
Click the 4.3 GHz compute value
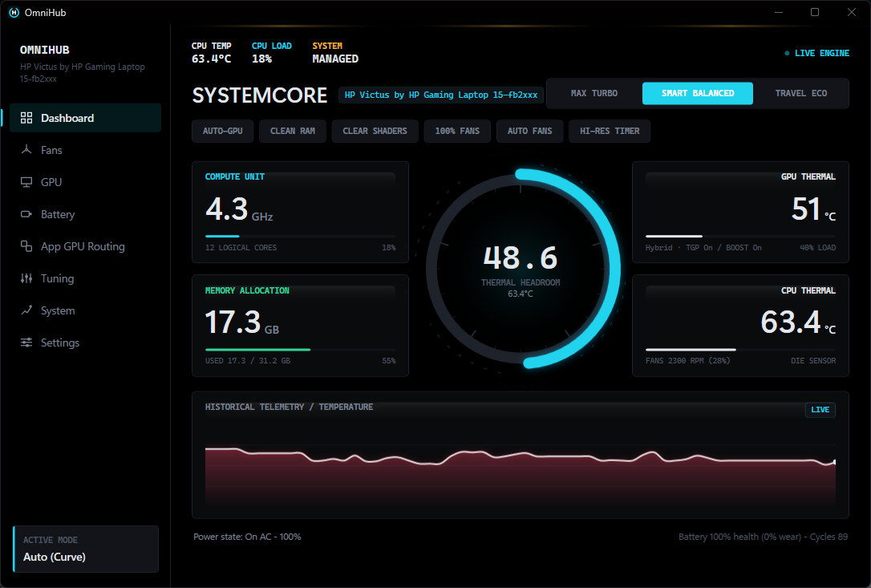tap(239, 209)
